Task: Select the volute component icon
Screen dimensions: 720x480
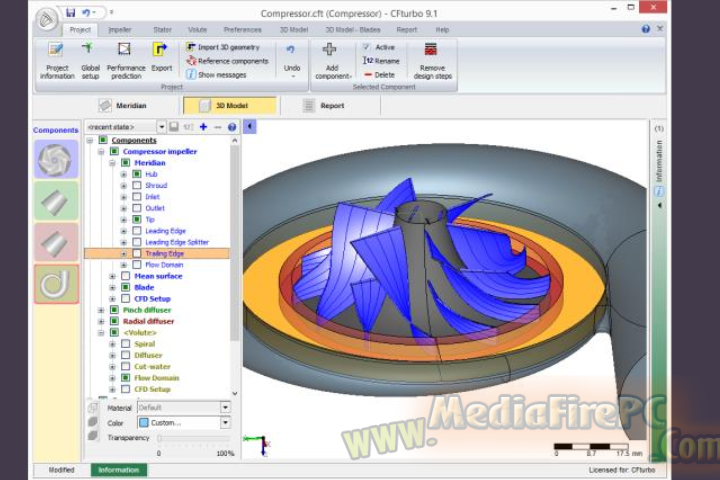Action: 56,284
